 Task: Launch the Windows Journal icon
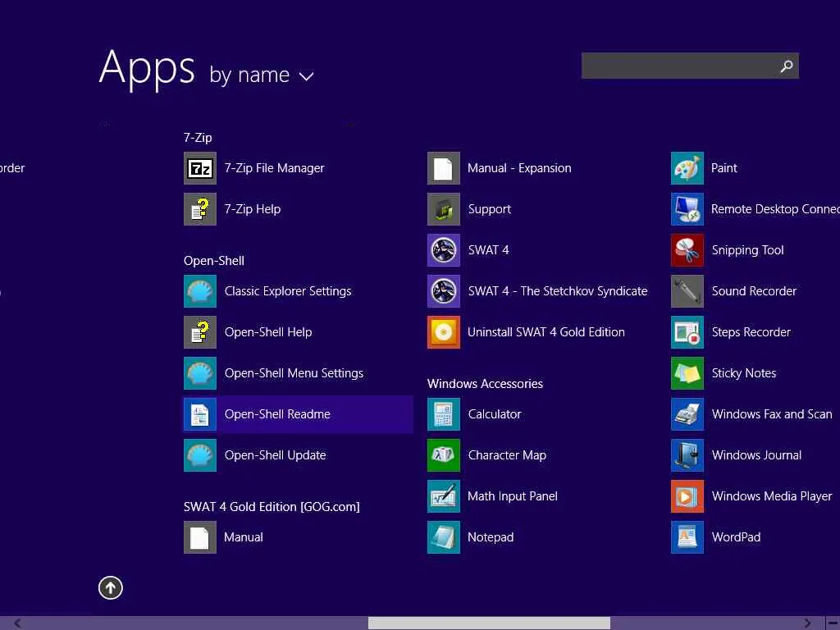point(687,455)
